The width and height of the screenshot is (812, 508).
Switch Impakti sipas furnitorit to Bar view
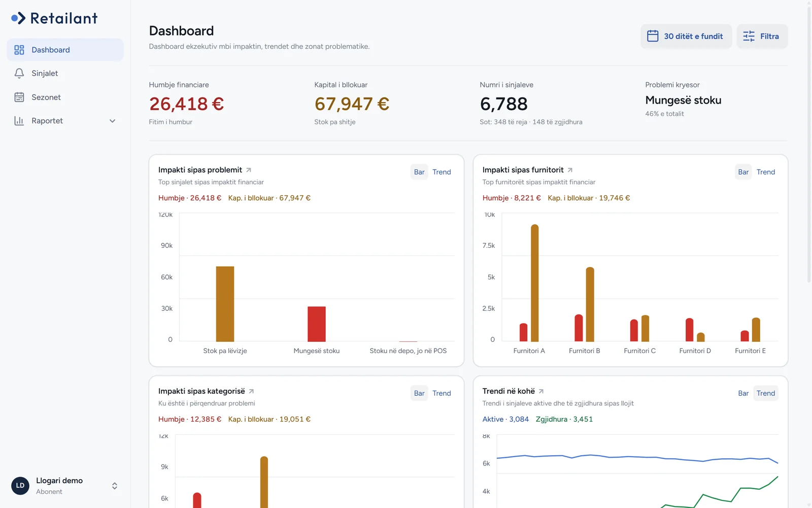click(x=743, y=172)
